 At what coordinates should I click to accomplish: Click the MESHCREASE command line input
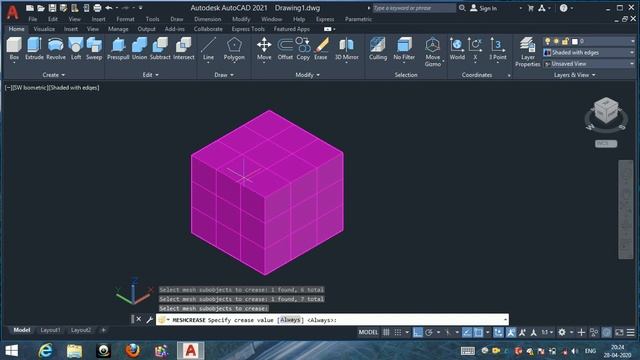pos(332,320)
